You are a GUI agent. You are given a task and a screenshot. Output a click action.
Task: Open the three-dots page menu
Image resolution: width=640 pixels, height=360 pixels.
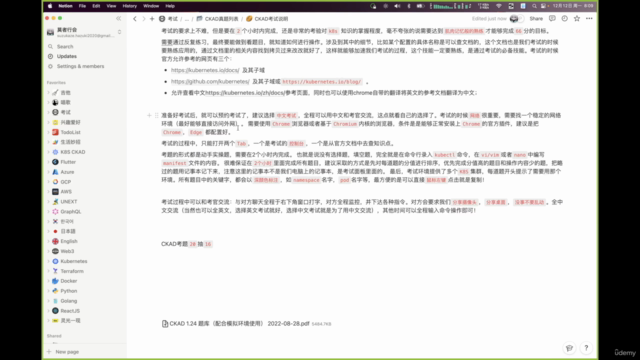(x=589, y=18)
